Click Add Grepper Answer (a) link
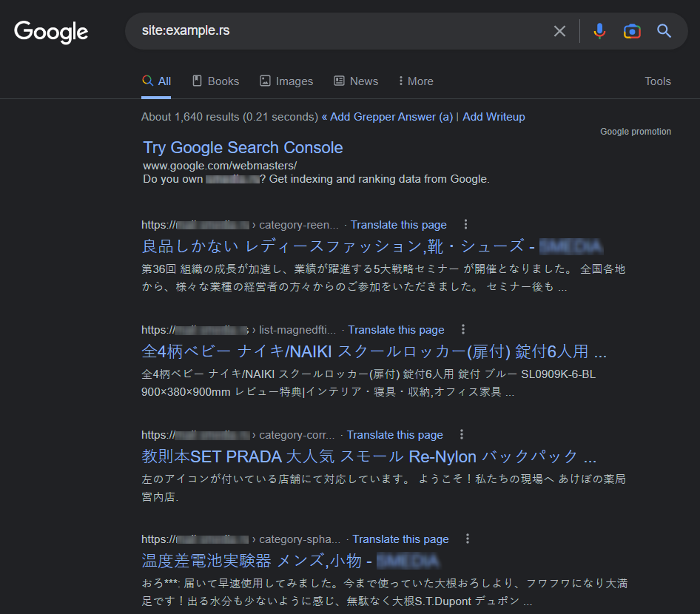 click(x=391, y=117)
